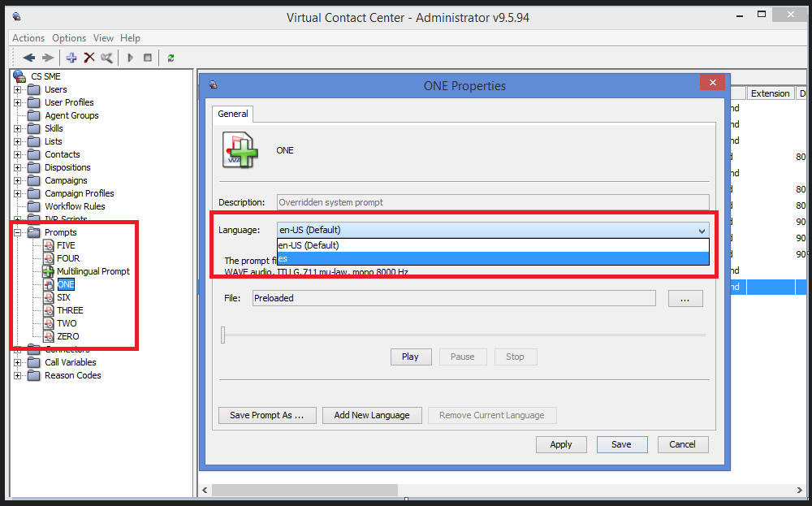This screenshot has width=812, height=506.
Task: Click the Save Prompt As button
Action: coord(266,415)
